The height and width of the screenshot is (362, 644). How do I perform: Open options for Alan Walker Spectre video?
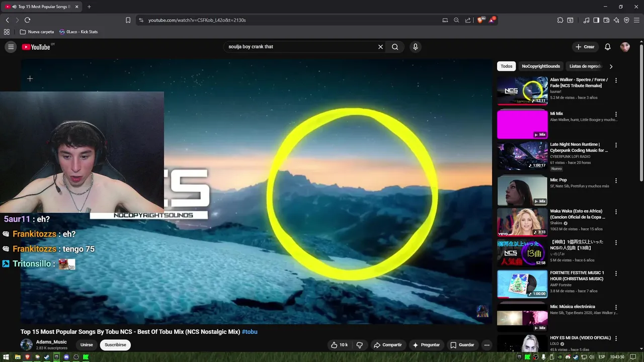pos(616,80)
